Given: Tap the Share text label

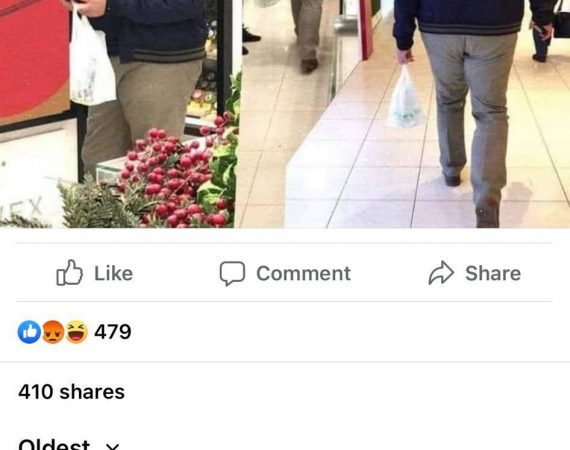Looking at the screenshot, I should [493, 273].
